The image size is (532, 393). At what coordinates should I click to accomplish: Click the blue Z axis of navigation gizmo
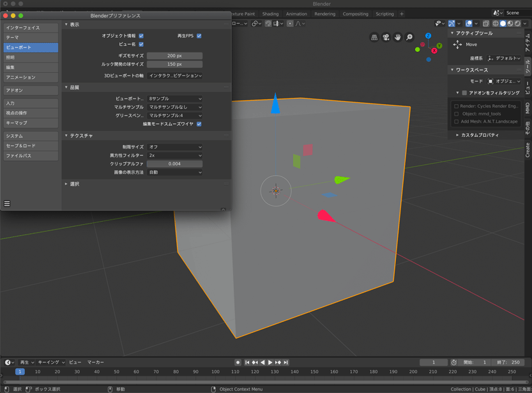(x=429, y=36)
